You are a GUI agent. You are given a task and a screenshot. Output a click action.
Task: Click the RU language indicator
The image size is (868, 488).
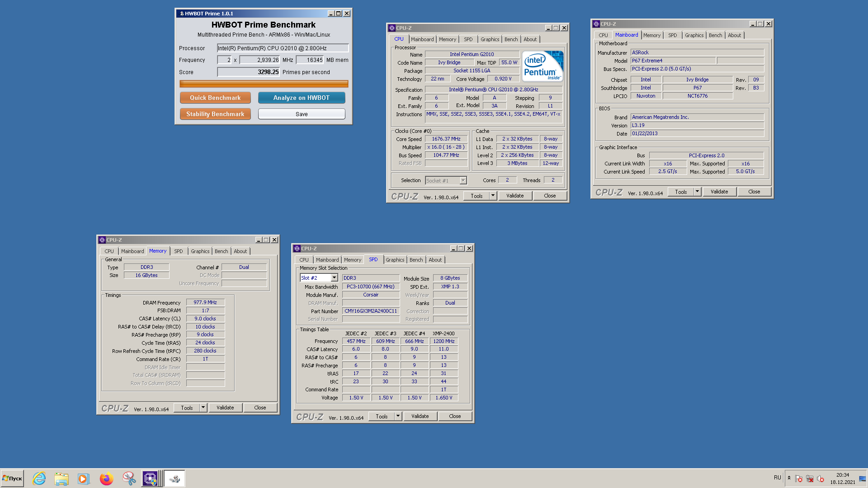[777, 478]
